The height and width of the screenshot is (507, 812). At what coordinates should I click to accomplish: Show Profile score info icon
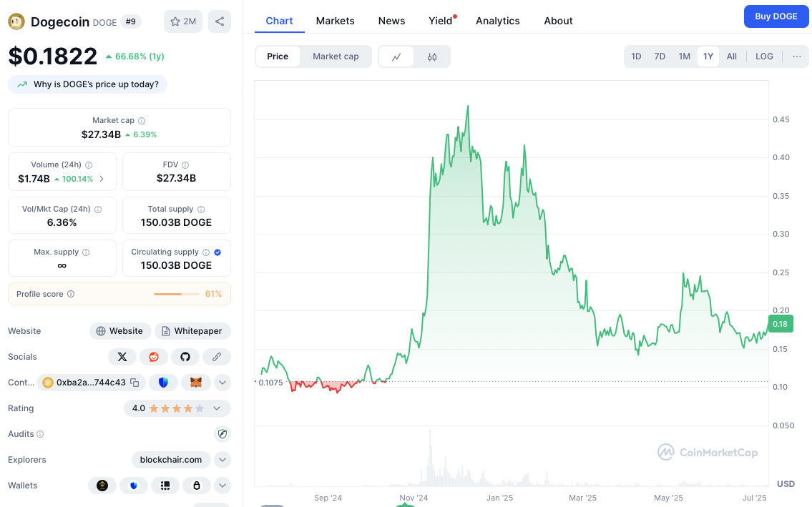coord(71,294)
